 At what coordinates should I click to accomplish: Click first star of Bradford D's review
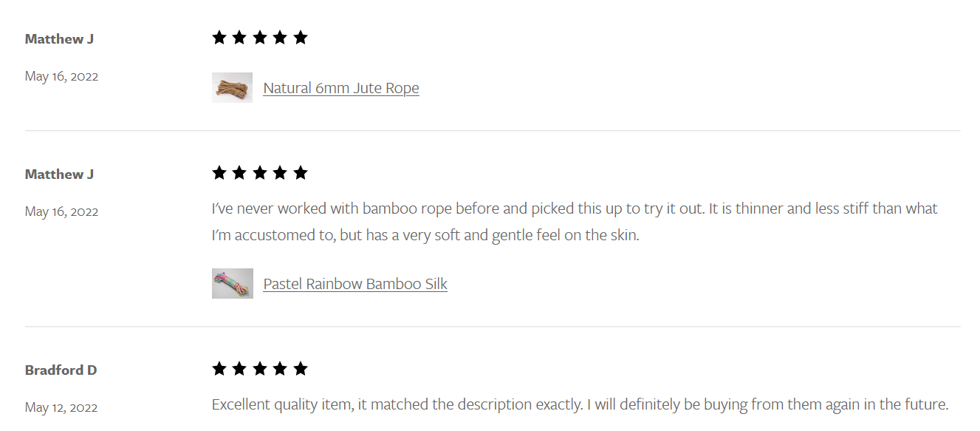[x=219, y=369]
